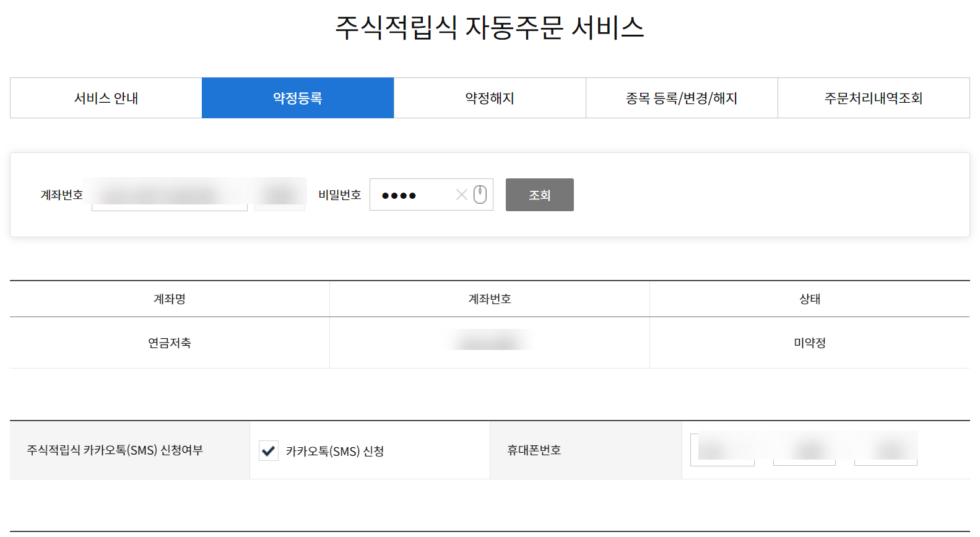
Task: Click the 상태 column header
Action: tap(810, 299)
